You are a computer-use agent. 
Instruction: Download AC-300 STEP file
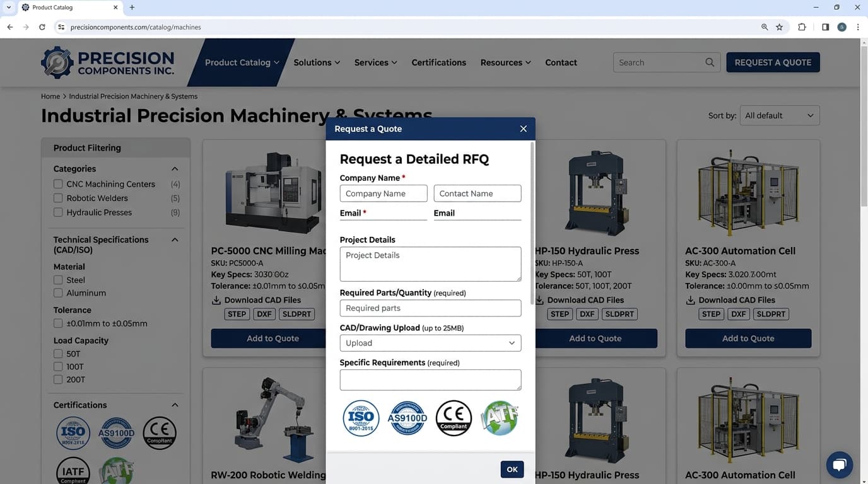coord(711,314)
